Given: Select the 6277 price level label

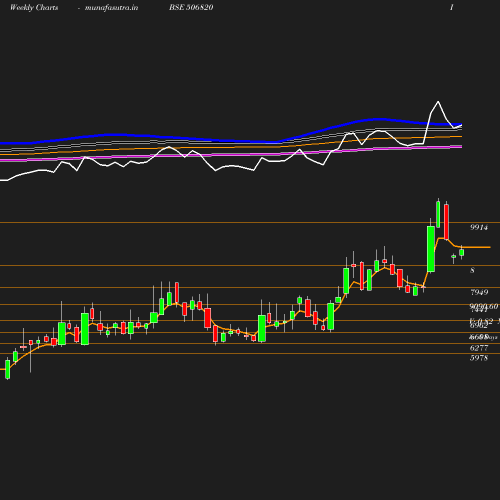Looking at the screenshot, I should (x=479, y=348).
